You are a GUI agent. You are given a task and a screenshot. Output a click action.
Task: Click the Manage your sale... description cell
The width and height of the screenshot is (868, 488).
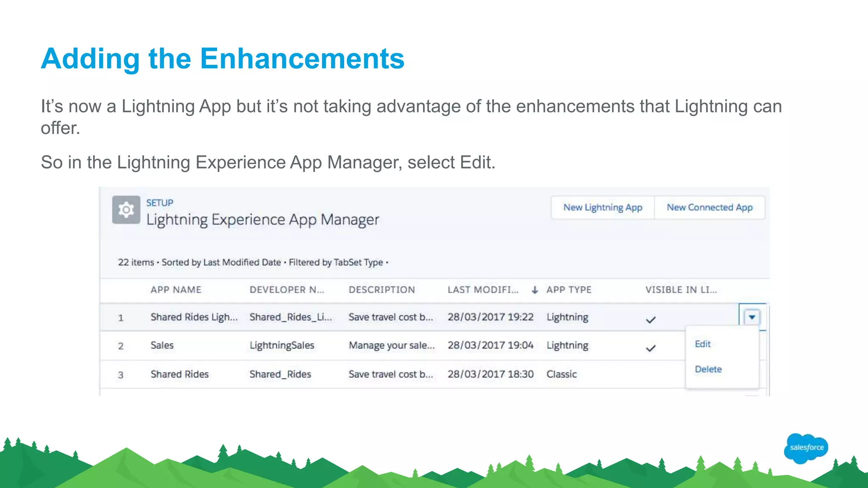tap(392, 345)
